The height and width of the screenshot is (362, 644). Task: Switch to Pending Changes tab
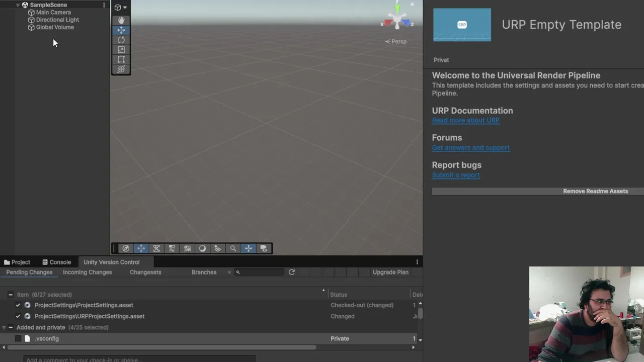(29, 272)
